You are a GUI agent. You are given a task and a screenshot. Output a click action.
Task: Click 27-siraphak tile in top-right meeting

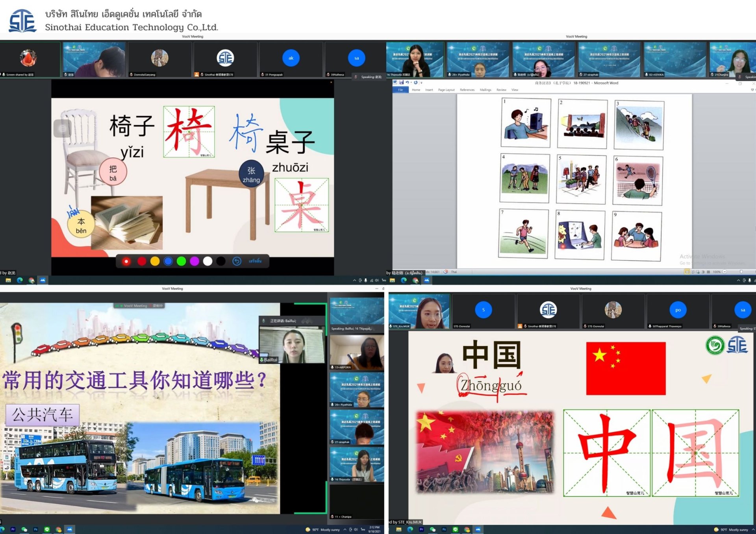pos(609,59)
